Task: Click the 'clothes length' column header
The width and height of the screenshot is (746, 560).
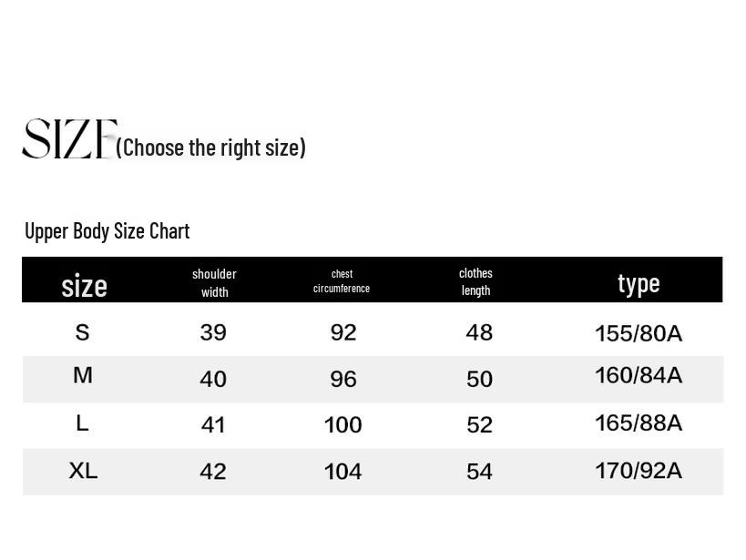Action: (475, 281)
